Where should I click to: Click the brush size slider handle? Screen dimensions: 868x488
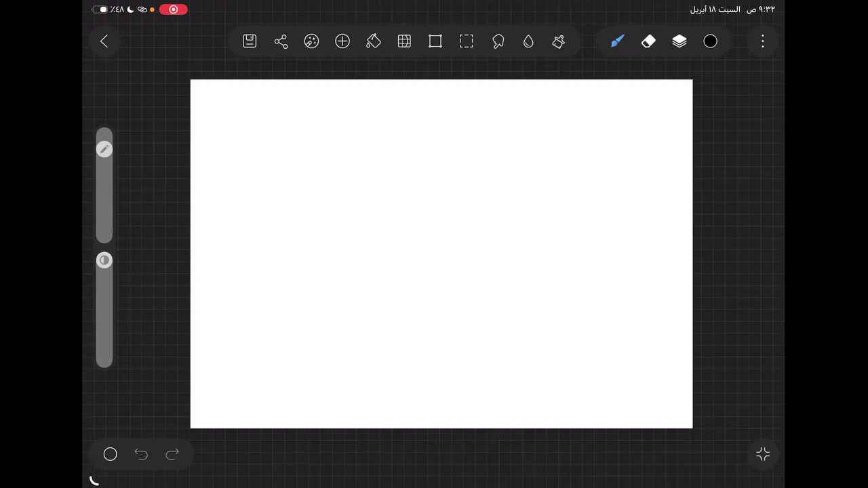tap(104, 149)
